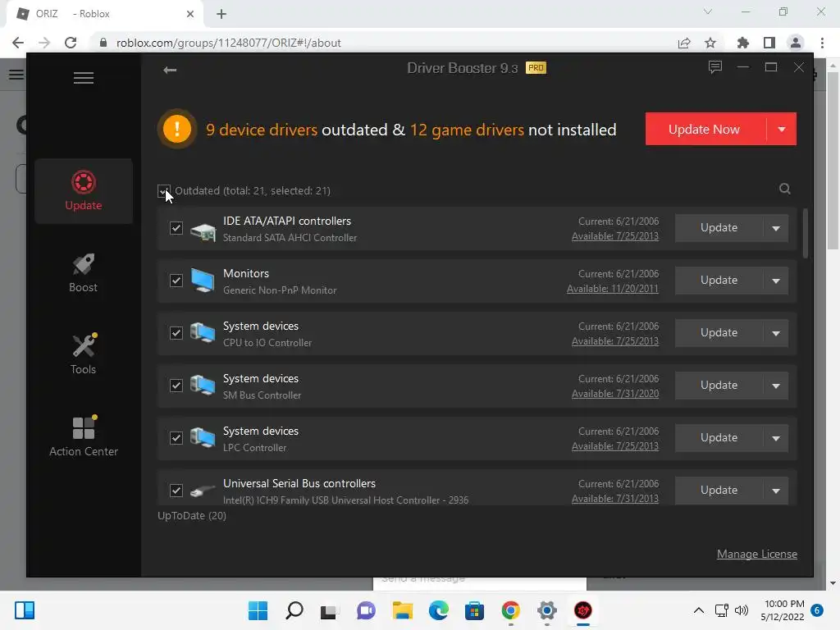840x630 pixels.
Task: Click the Chrome address bar URL
Action: coord(229,43)
